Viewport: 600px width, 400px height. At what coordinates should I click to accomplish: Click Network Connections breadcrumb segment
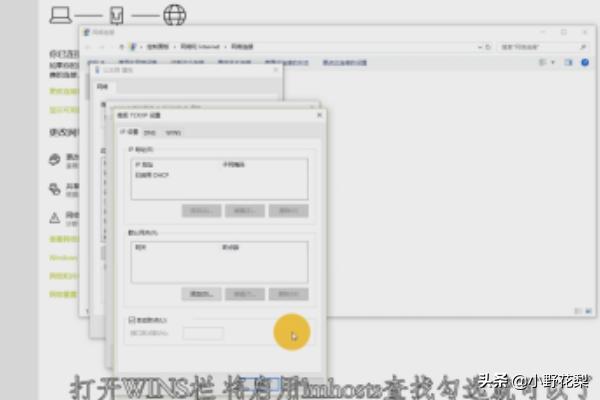pyautogui.click(x=242, y=47)
